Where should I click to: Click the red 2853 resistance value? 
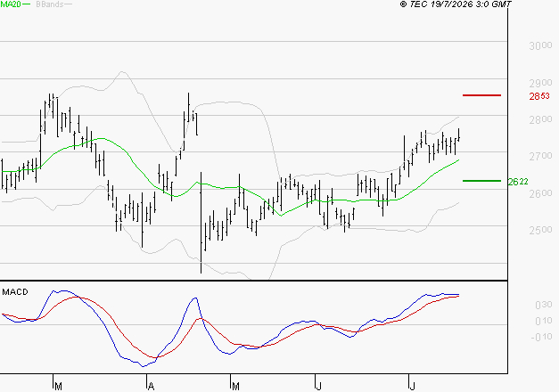click(539, 96)
